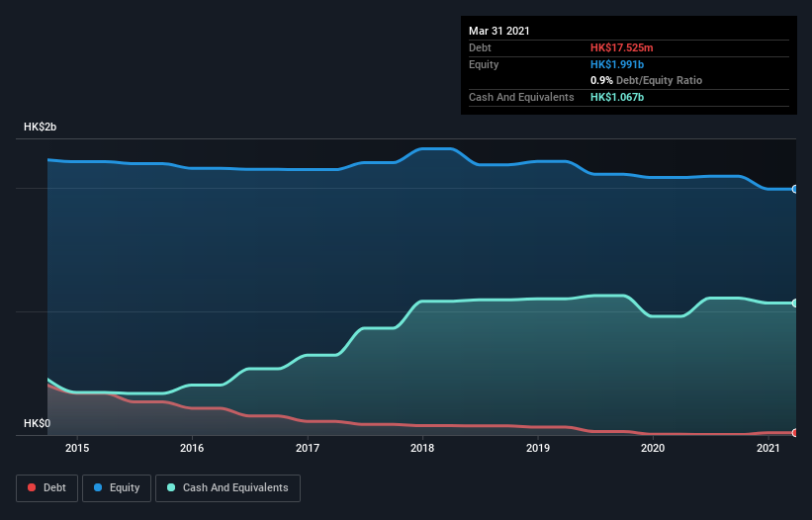This screenshot has width=812, height=520.
Task: Select the 2015 x-axis label
Action: (76, 448)
